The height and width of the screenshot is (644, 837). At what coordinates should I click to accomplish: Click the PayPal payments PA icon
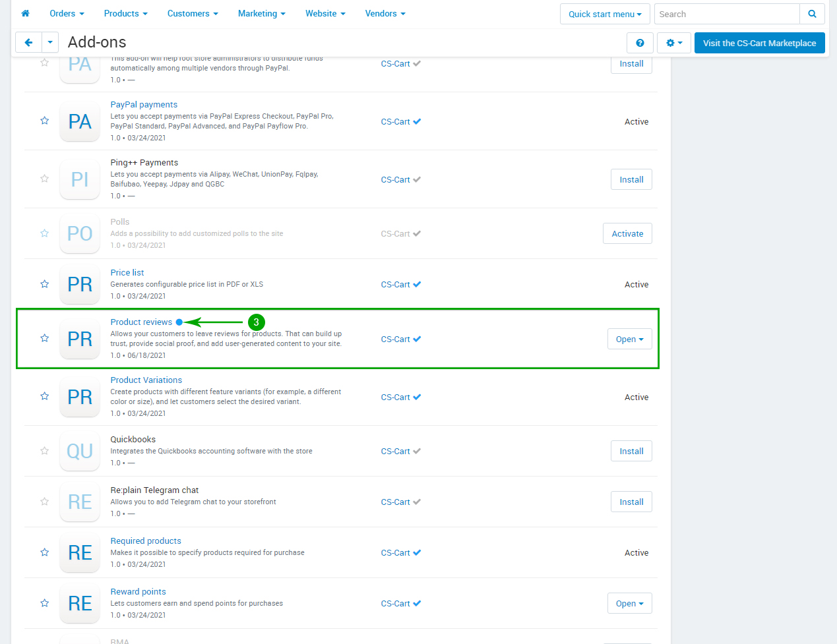(x=80, y=122)
